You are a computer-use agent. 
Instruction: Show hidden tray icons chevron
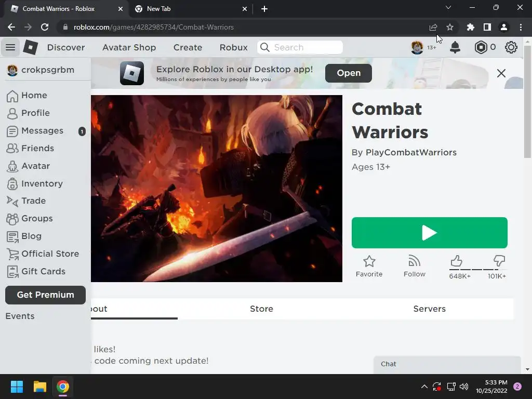pos(424,387)
